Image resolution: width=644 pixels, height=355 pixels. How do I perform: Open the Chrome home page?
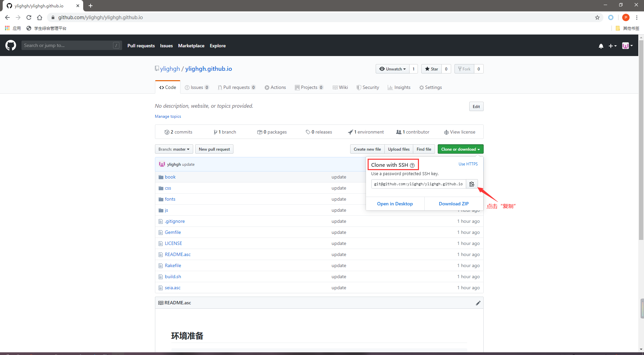coord(40,17)
